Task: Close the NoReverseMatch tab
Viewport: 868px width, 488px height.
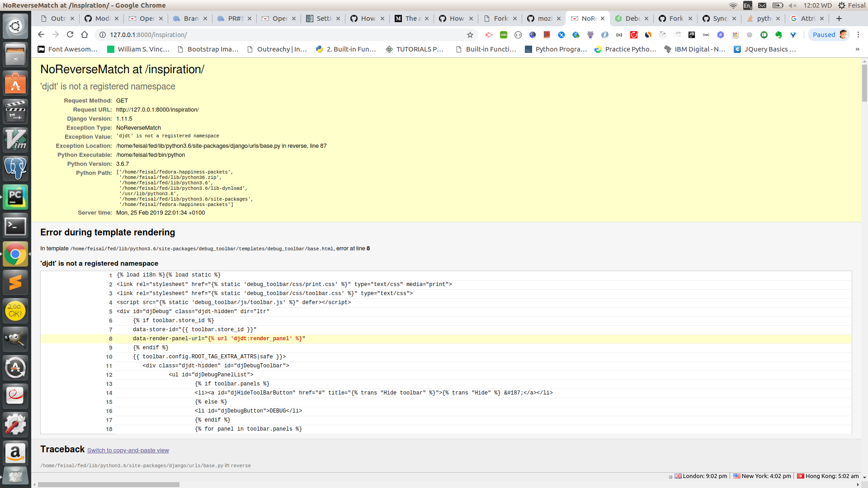Action: pyautogui.click(x=603, y=19)
